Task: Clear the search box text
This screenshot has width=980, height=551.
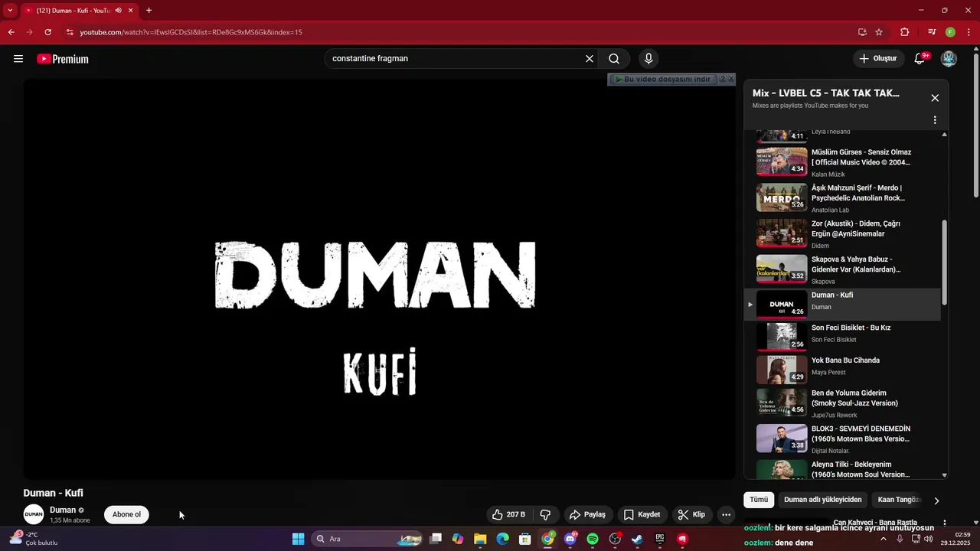Action: (590, 59)
